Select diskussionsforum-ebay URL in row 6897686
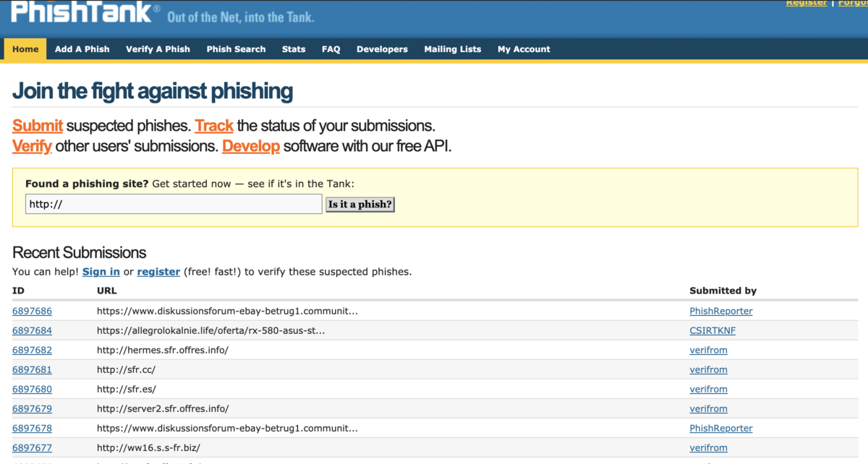Viewport: 868px width, 464px height. tap(227, 311)
